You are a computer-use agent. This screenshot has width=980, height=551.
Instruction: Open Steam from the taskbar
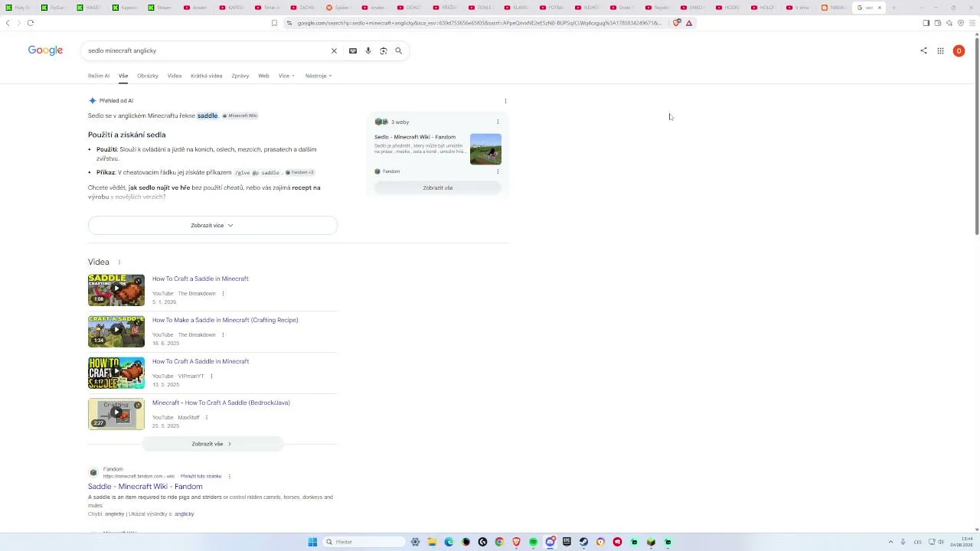[x=583, y=542]
